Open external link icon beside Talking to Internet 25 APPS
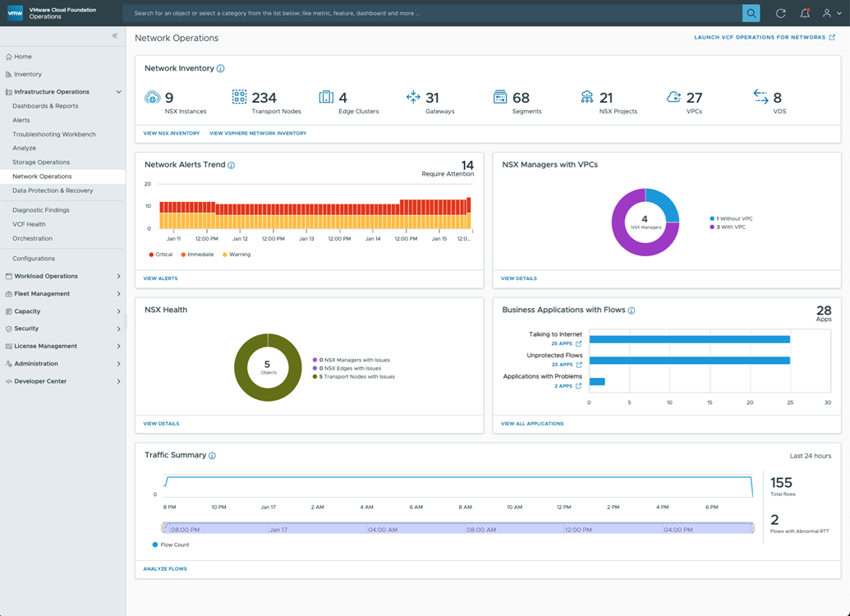The image size is (850, 616). click(578, 344)
